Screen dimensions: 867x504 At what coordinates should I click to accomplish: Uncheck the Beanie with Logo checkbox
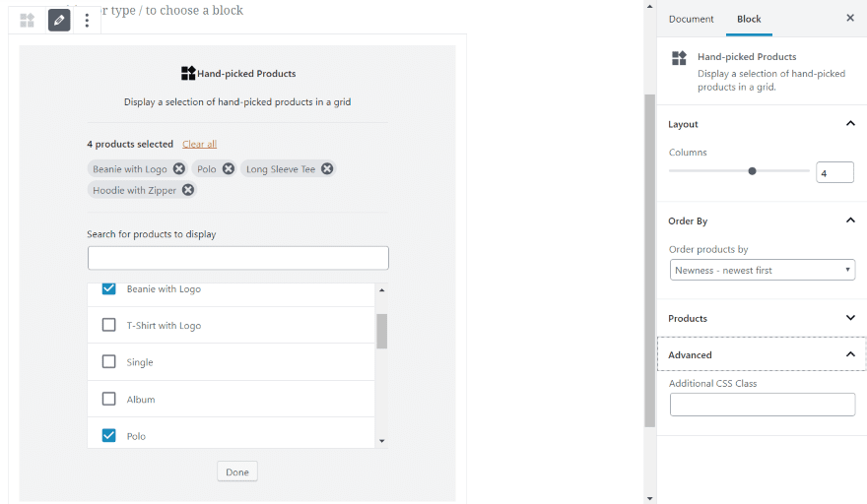pos(109,288)
